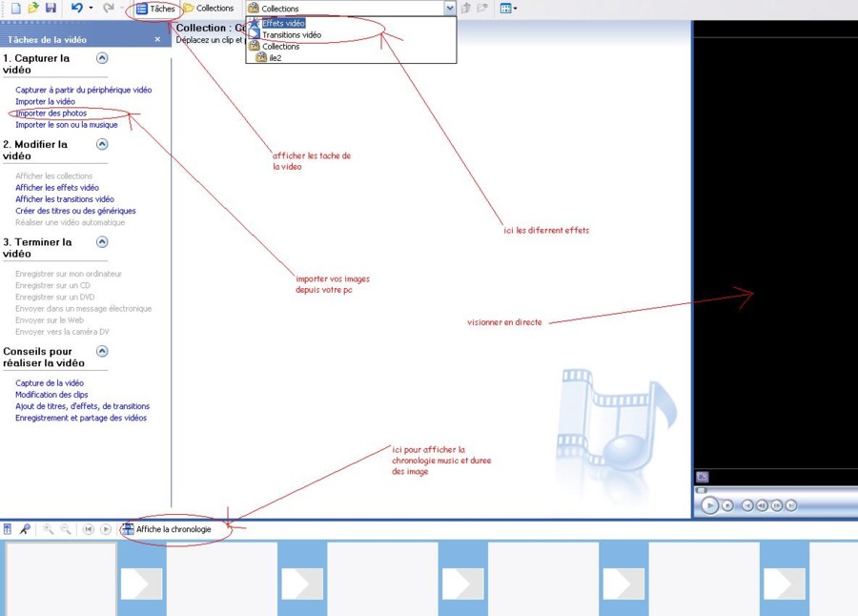Click the preview monitor Back button
858x616 pixels.
coord(747,505)
